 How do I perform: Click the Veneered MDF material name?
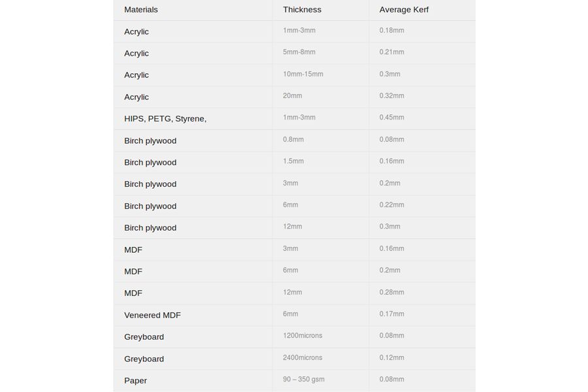point(152,315)
